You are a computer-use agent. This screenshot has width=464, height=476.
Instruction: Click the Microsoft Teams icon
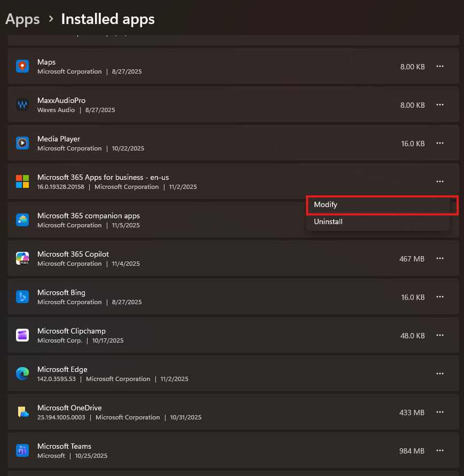tap(22, 450)
